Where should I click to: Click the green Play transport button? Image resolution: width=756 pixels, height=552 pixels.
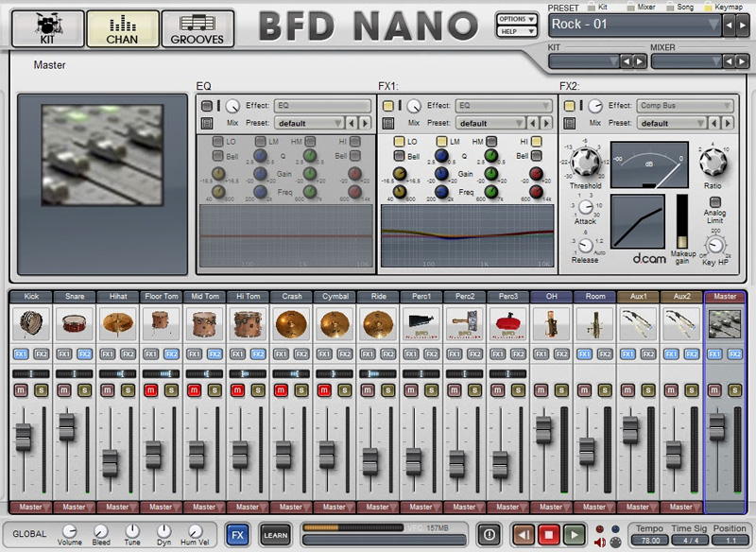pos(574,535)
